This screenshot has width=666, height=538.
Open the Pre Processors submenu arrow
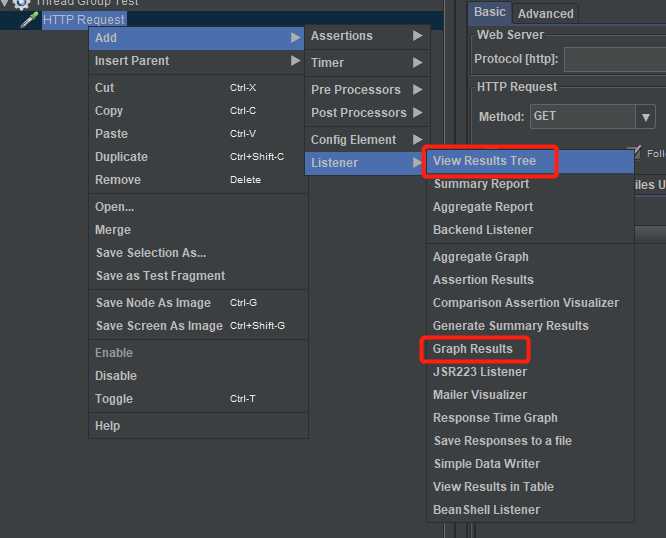tap(417, 89)
